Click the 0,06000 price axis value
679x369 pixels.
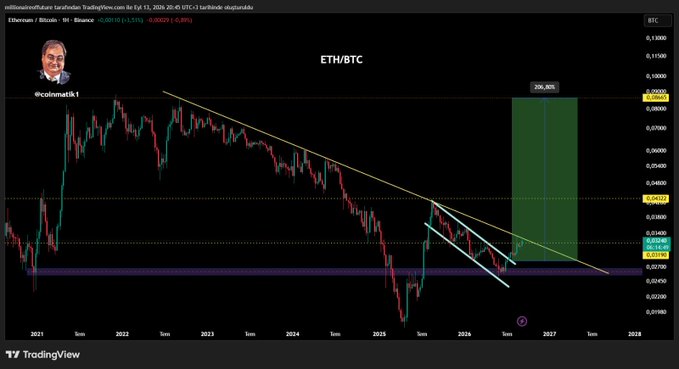click(x=656, y=151)
